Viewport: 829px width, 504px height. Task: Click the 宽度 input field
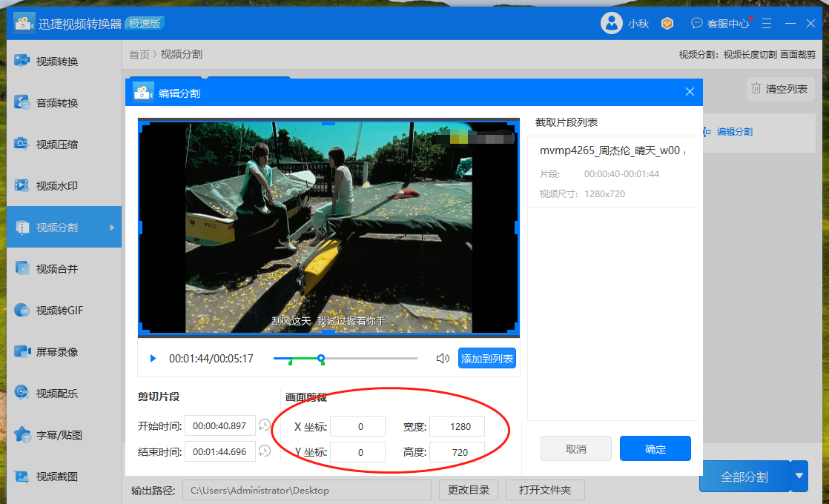coord(458,426)
